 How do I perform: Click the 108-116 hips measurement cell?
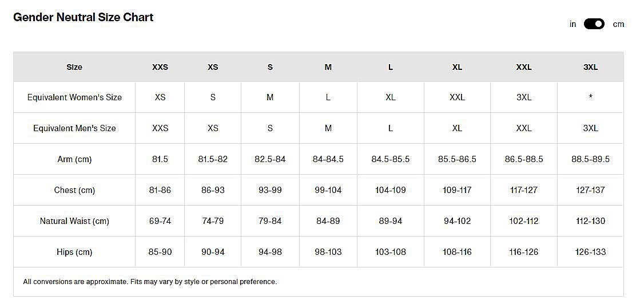point(457,252)
